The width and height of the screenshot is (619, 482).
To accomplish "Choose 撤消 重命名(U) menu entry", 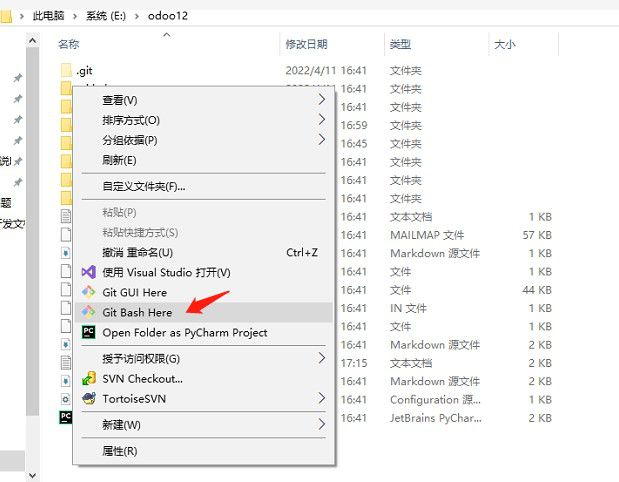I will point(137,252).
